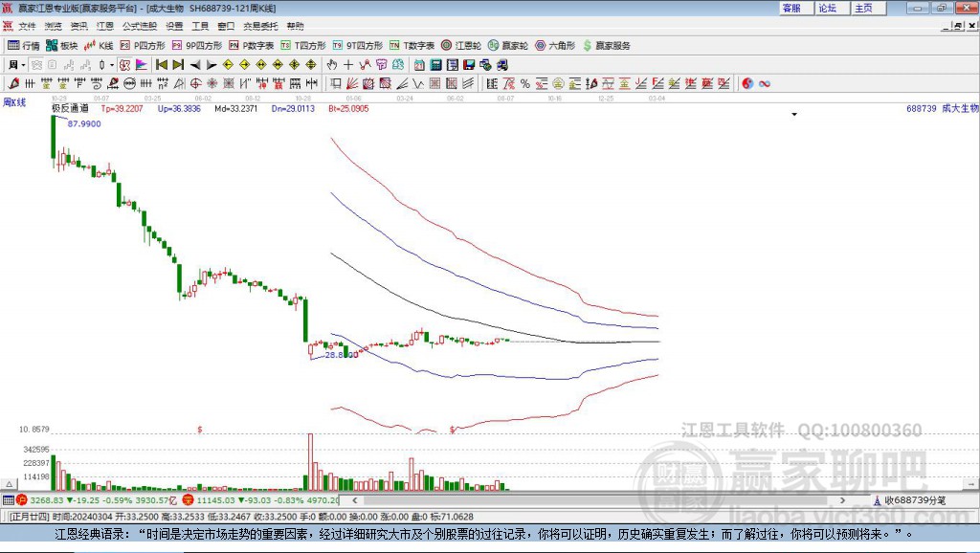The width and height of the screenshot is (980, 553).
Task: Click the red polyline with nodes icon
Action: [365, 65]
